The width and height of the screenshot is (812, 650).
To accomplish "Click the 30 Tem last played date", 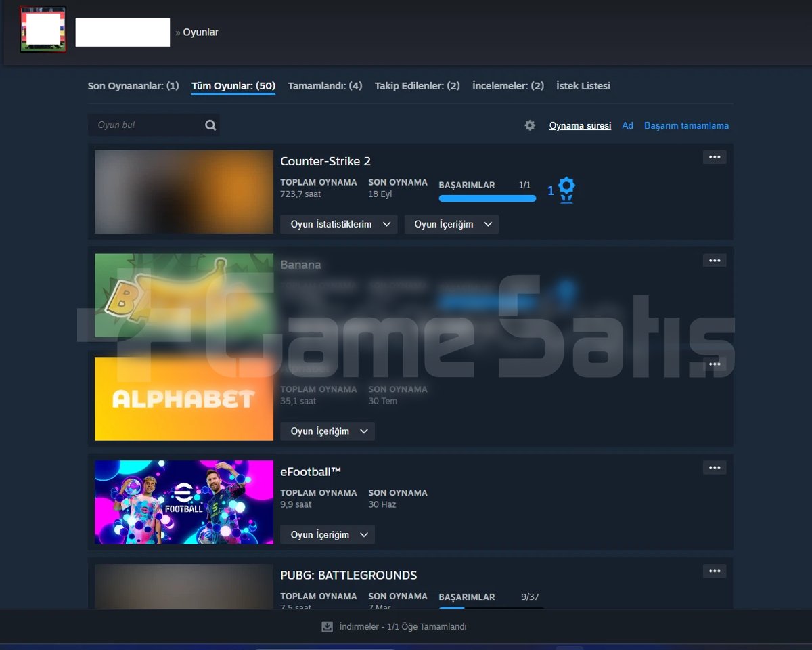I will coord(383,401).
